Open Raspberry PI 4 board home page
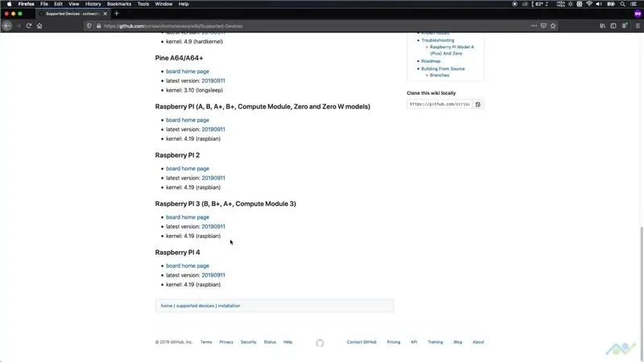The width and height of the screenshot is (644, 362). [x=188, y=266]
